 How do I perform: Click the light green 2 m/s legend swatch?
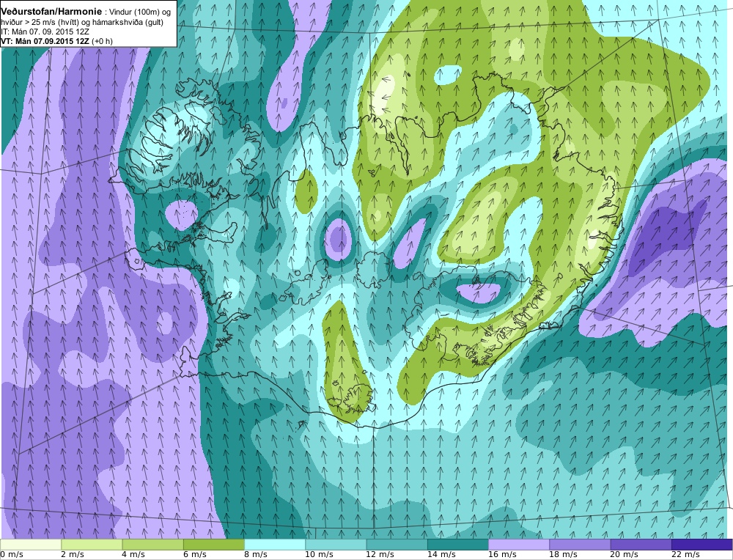92,545
